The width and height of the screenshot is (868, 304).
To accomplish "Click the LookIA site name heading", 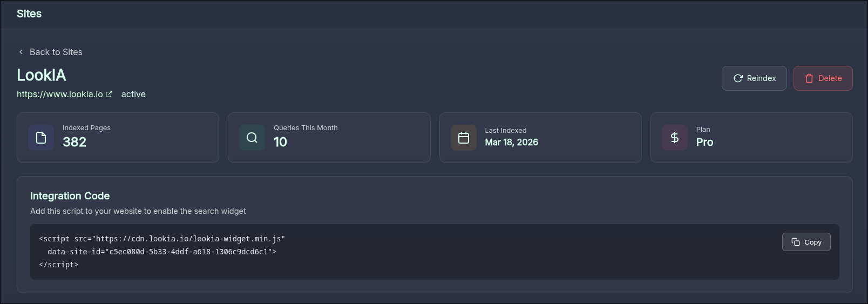I will point(42,75).
